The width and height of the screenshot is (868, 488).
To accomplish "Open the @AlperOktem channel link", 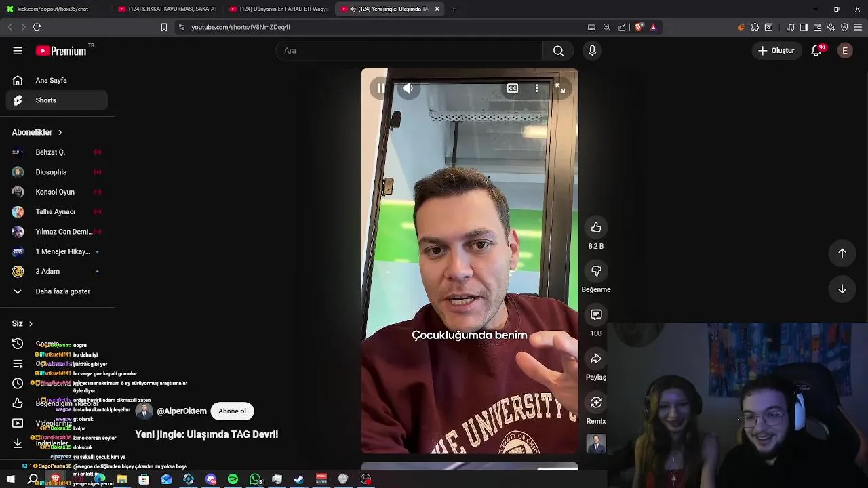I will 182,411.
